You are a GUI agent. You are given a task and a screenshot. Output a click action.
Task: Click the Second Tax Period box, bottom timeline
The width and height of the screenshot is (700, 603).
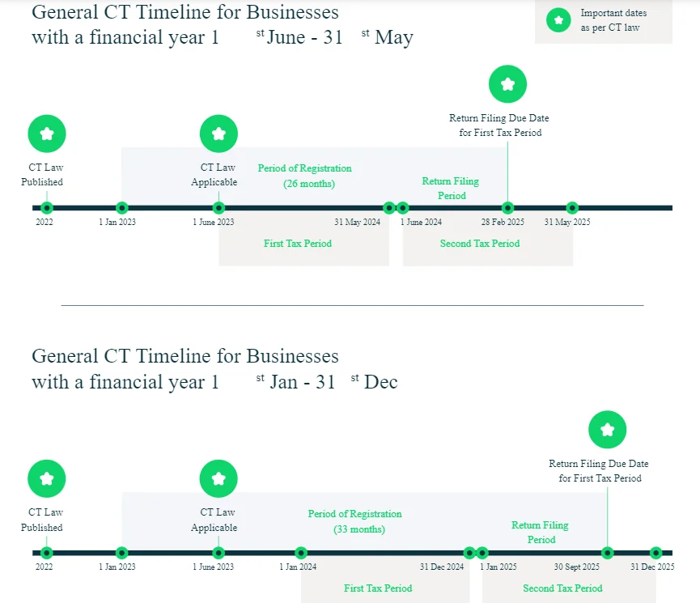pyautogui.click(x=569, y=580)
